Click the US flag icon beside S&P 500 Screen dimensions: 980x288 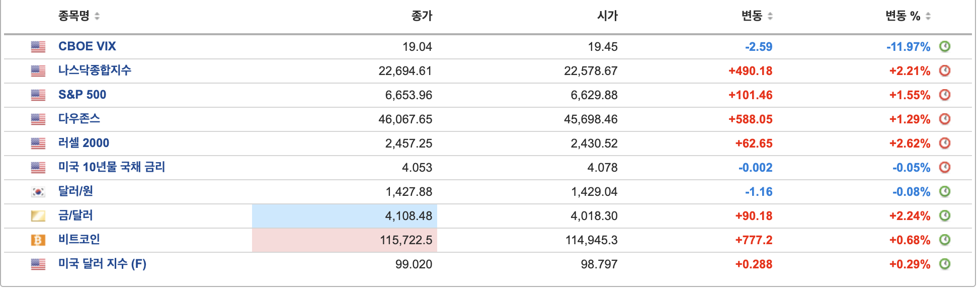click(x=38, y=95)
